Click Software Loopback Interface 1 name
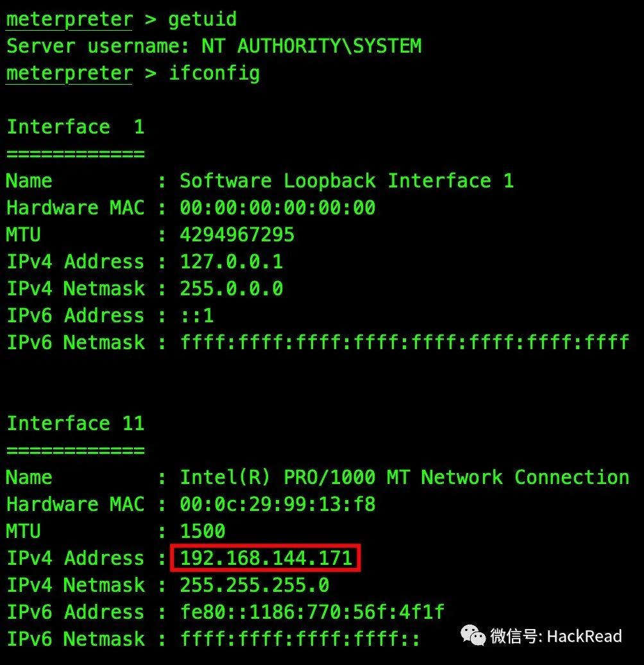Image resolution: width=644 pixels, height=665 pixels. [346, 181]
